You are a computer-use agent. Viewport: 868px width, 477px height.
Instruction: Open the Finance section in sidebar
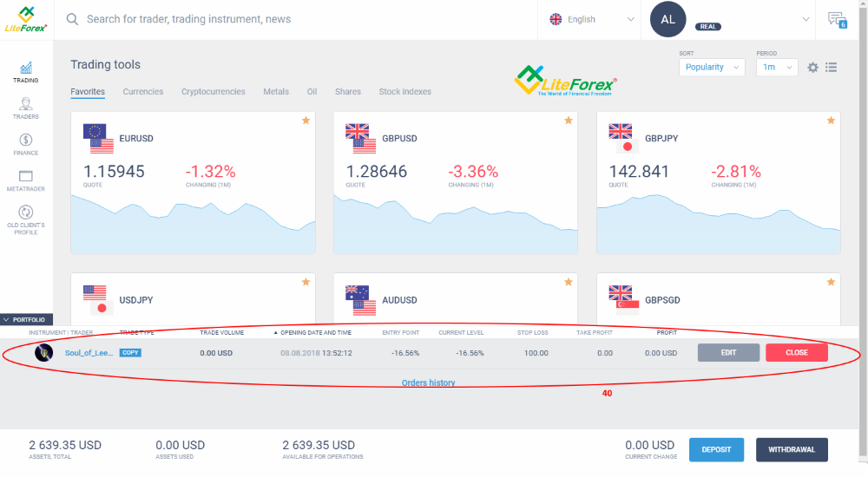tap(26, 145)
